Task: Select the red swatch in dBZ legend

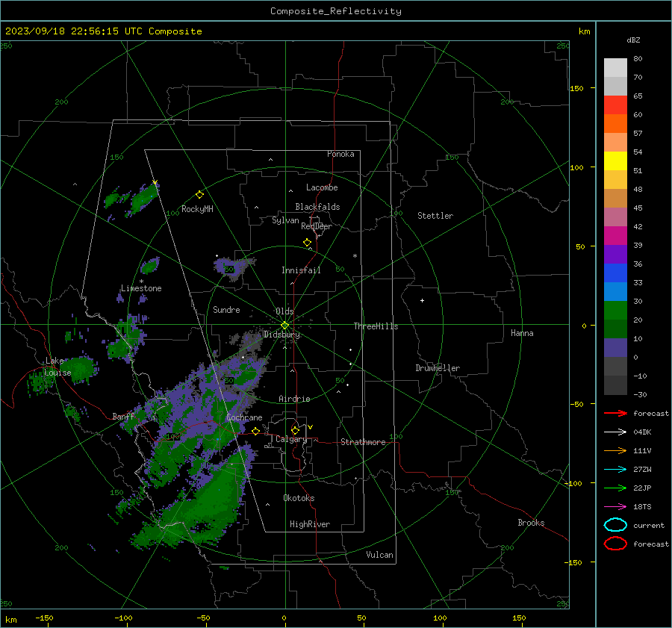Action: pos(615,105)
